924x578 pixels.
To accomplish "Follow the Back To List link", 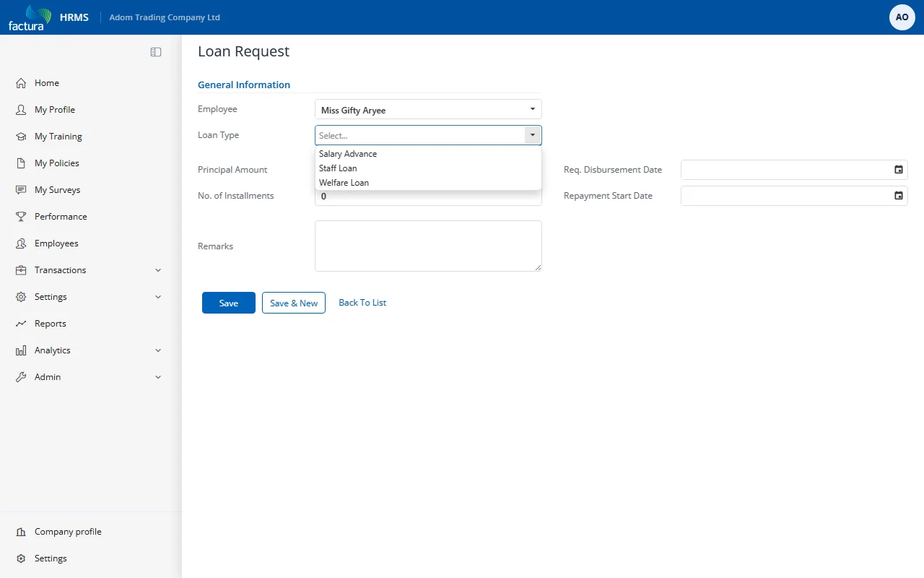I will (362, 303).
